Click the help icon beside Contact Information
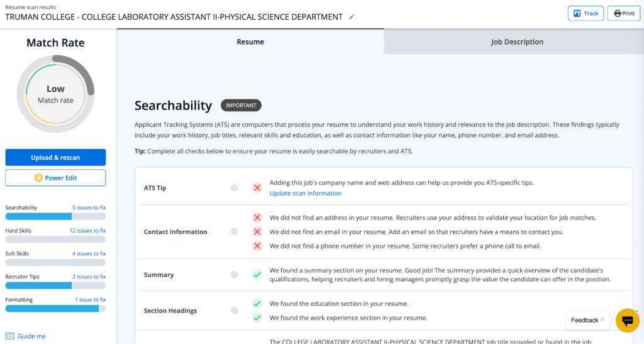 click(x=234, y=231)
